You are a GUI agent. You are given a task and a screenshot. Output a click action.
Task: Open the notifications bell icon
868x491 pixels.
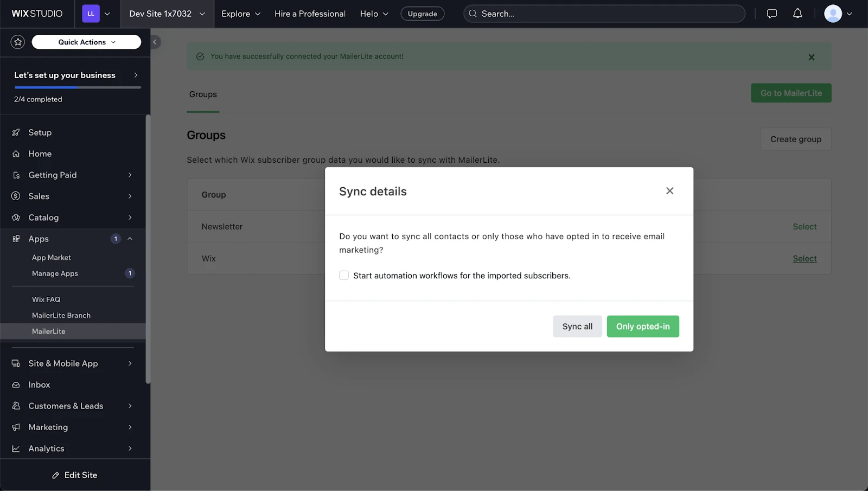[797, 14]
